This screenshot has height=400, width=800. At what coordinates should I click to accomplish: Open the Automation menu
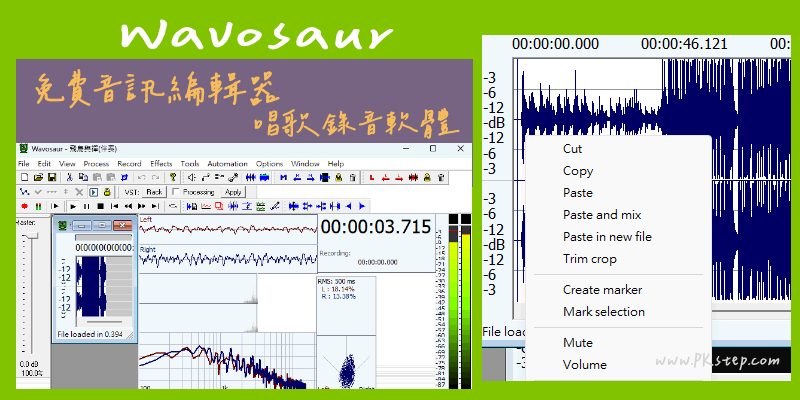(x=227, y=164)
